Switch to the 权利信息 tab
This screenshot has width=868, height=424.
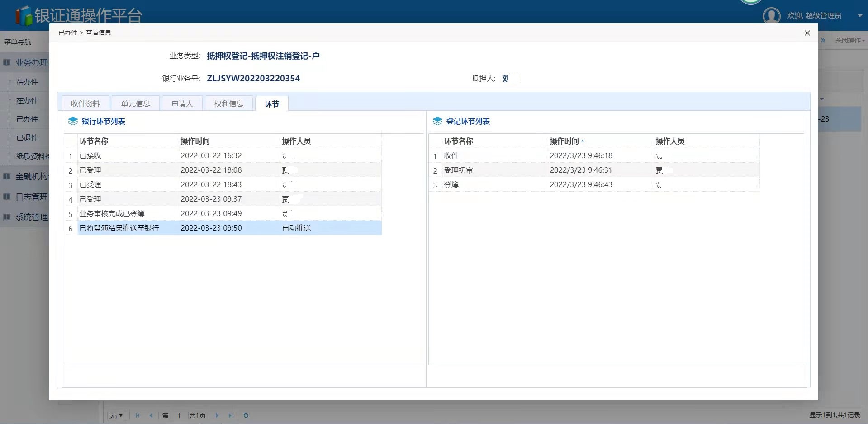click(x=229, y=104)
